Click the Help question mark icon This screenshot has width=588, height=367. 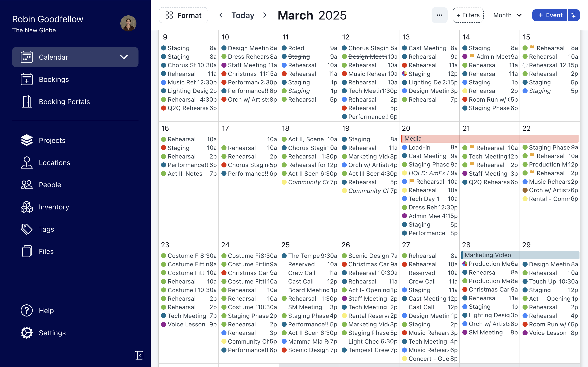(x=27, y=310)
